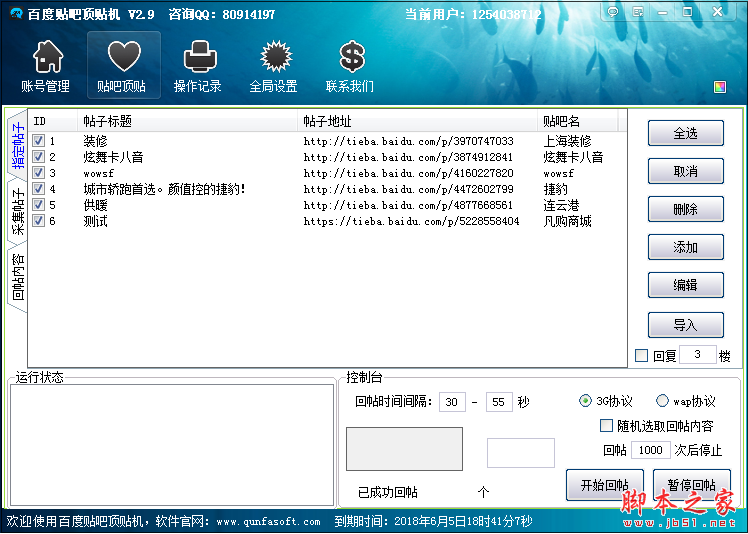748x534 pixels.
Task: Select URL ending 4160227820
Action: point(408,173)
